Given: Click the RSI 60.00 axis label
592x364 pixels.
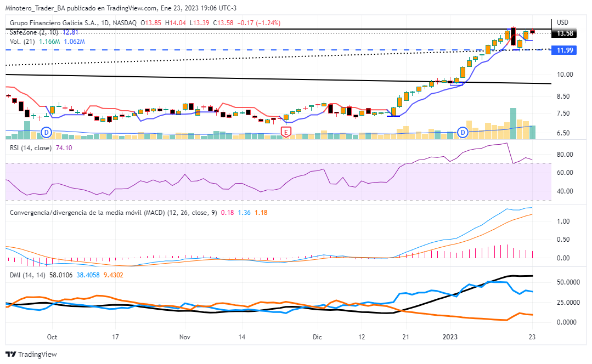Looking at the screenshot, I should tap(565, 172).
